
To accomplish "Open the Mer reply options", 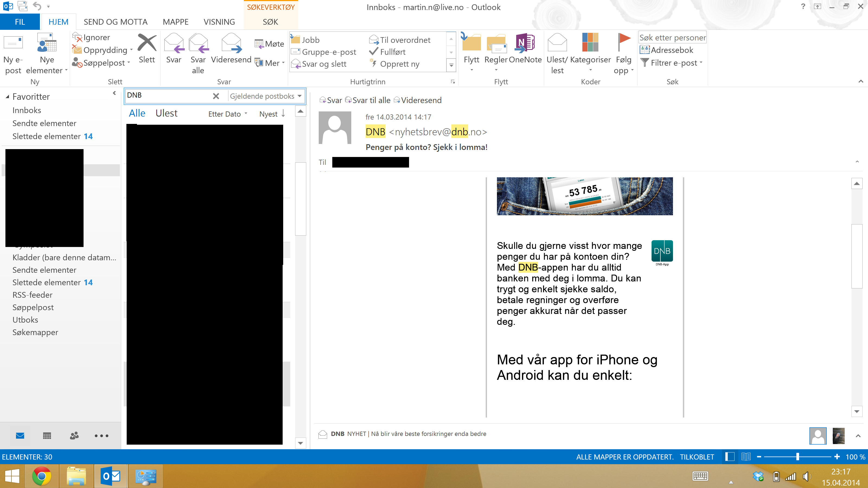I will pyautogui.click(x=270, y=63).
